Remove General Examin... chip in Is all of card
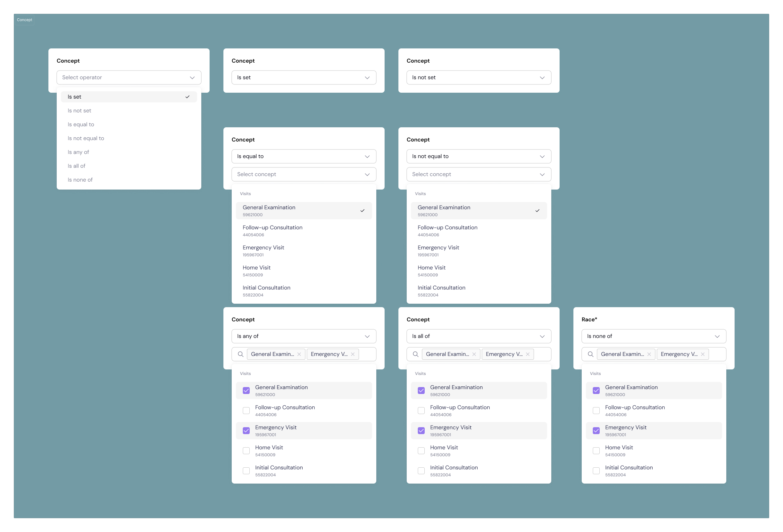This screenshot has height=532, width=783. 474,354
